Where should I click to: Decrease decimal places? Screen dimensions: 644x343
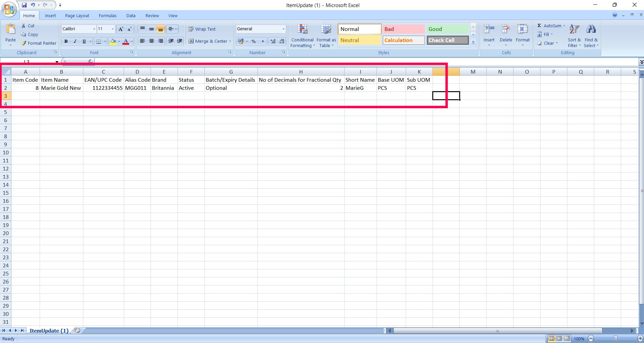click(x=282, y=41)
